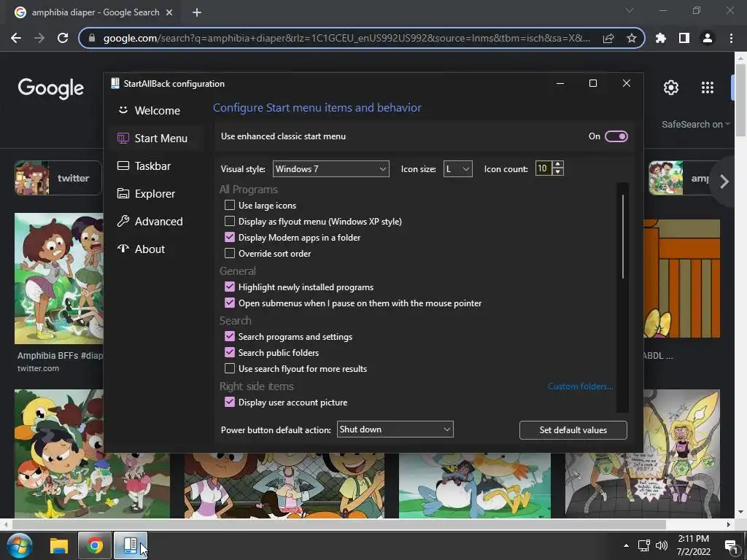The image size is (747, 560).
Task: Go back in Chrome
Action: pyautogui.click(x=16, y=38)
